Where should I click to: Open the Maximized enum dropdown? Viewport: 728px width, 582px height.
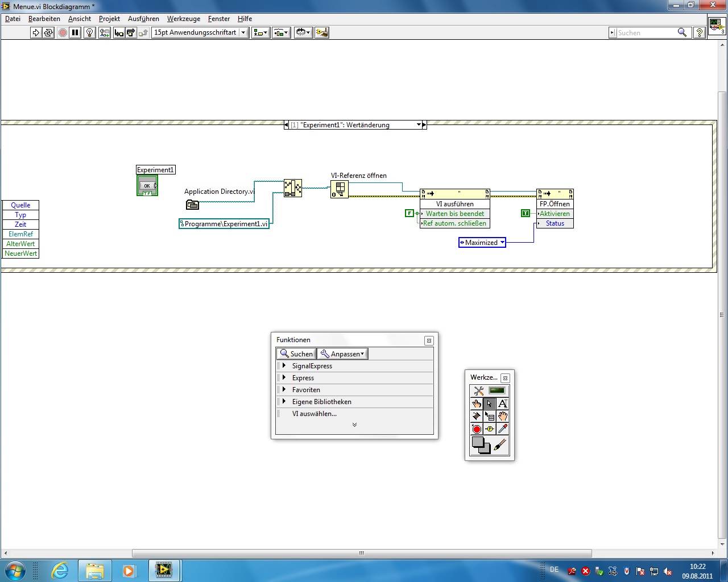(x=502, y=243)
